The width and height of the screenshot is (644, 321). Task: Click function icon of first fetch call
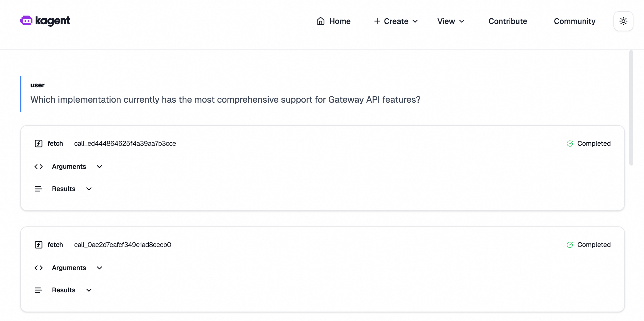point(39,144)
